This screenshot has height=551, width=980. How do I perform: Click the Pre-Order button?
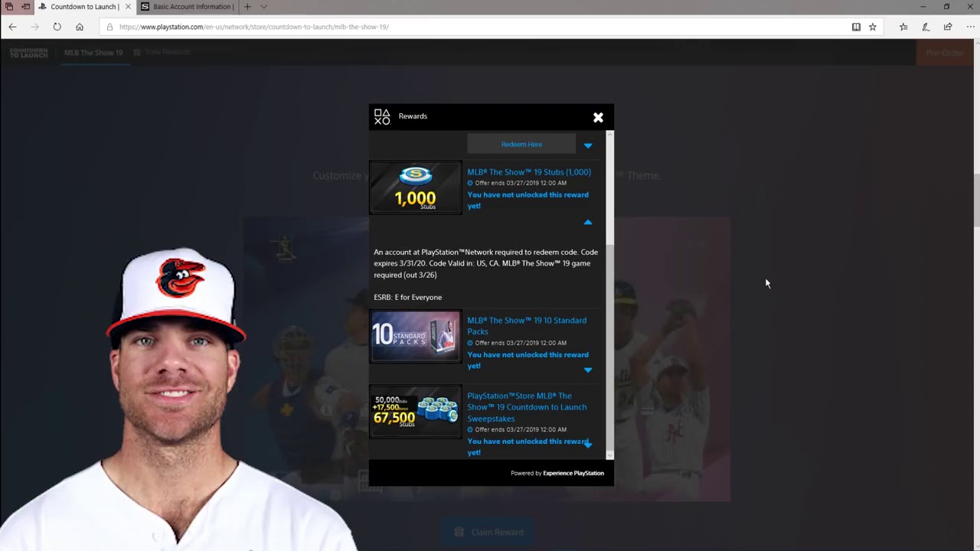click(945, 53)
